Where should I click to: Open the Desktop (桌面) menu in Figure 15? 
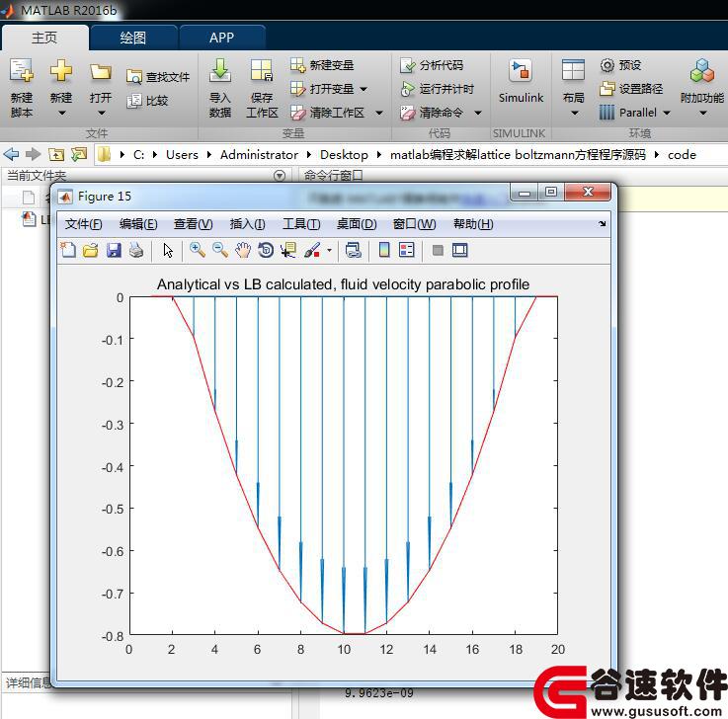point(357,224)
